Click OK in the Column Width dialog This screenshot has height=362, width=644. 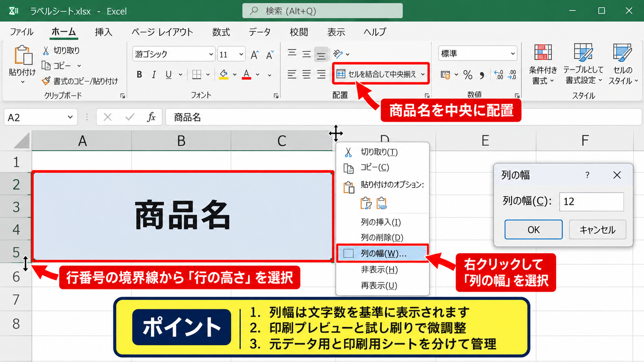click(x=533, y=230)
